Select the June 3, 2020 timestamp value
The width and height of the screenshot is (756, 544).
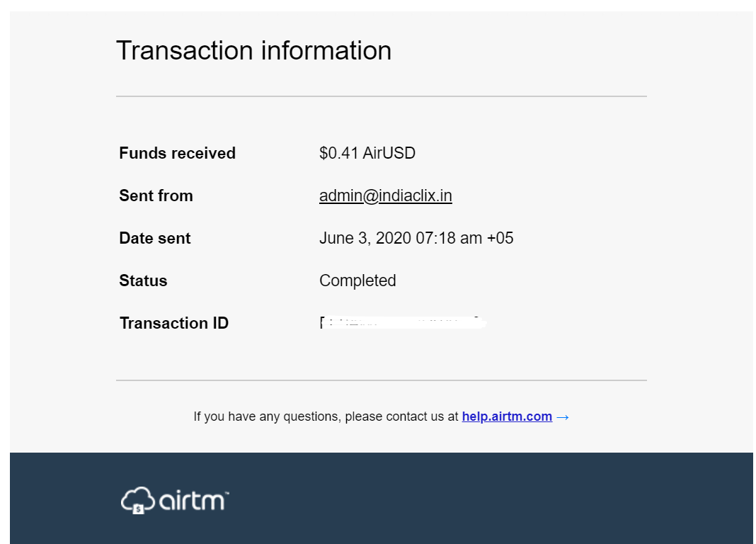tap(416, 238)
